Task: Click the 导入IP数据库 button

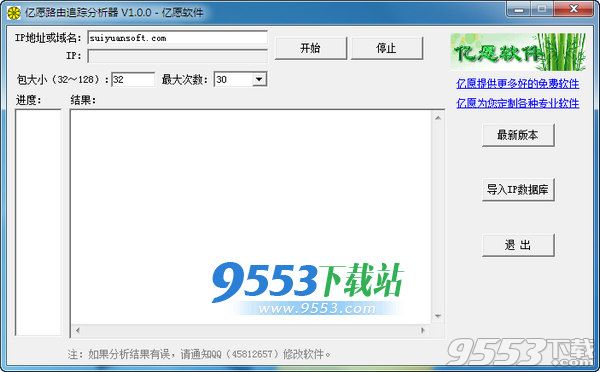Action: [518, 189]
